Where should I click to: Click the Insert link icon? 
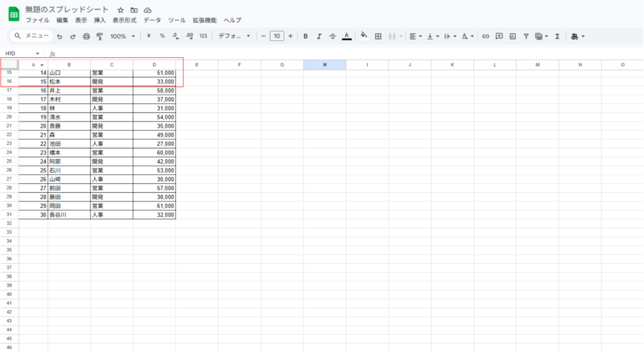486,37
